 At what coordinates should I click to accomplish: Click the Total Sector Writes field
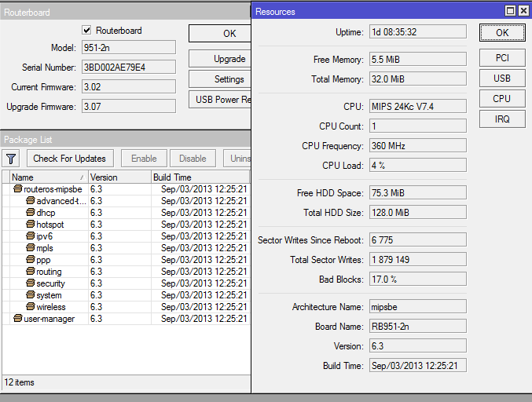click(418, 260)
